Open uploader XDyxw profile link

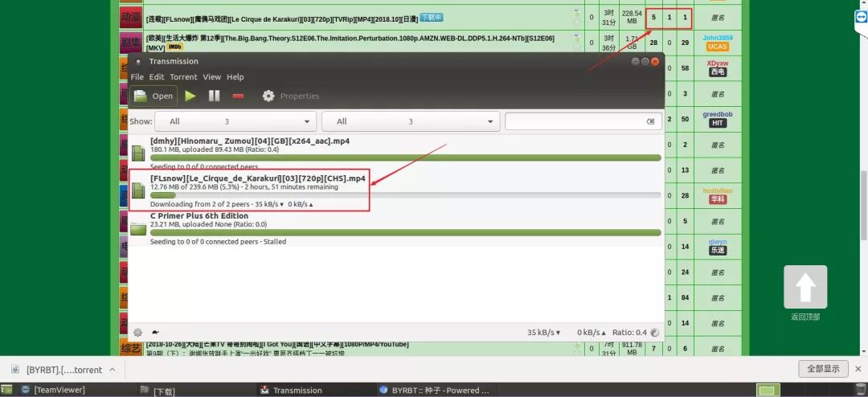718,63
